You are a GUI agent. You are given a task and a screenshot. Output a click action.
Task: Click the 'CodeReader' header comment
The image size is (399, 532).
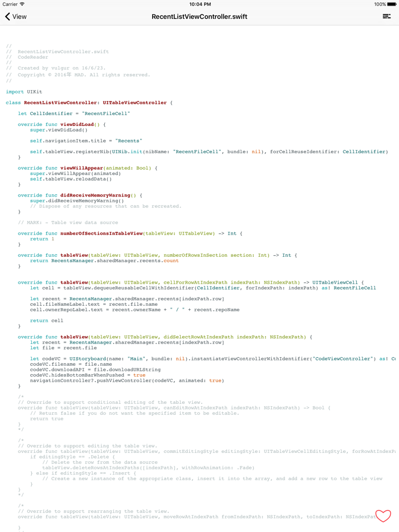tap(27, 57)
